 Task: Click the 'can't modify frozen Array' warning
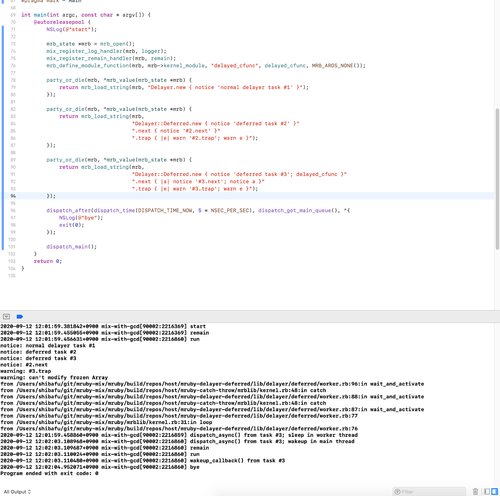click(54, 378)
